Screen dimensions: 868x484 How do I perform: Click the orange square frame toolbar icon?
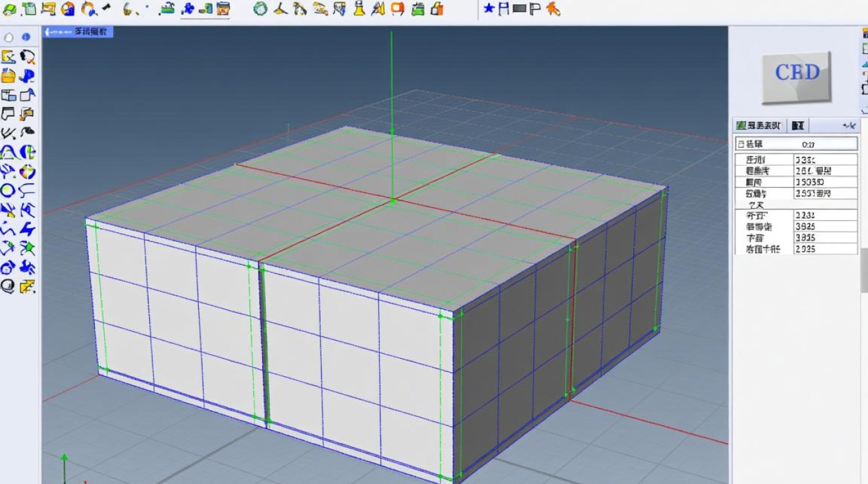(x=398, y=8)
